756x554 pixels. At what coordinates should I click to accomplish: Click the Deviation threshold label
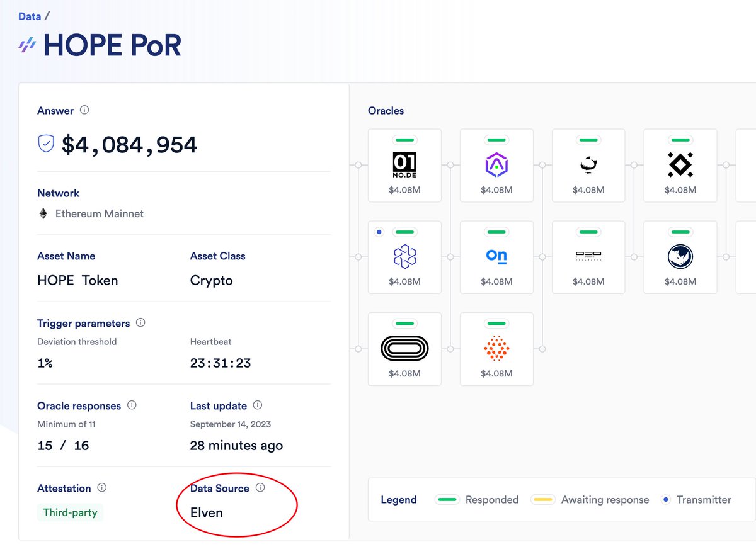click(x=77, y=342)
